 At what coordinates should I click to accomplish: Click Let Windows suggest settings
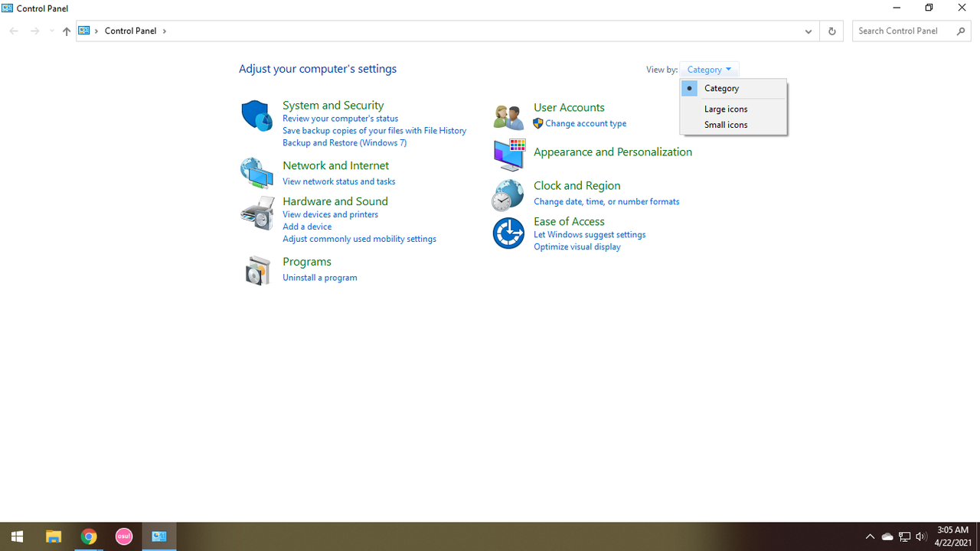point(590,235)
